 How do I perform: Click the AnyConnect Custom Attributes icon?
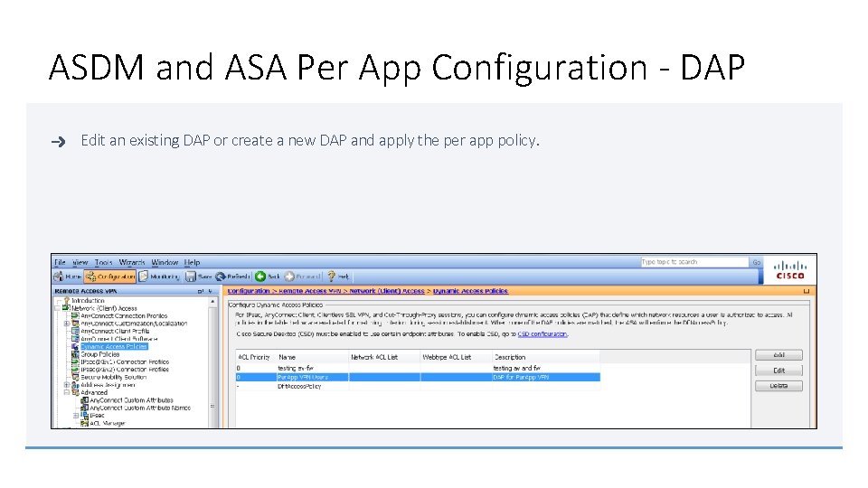pos(85,400)
